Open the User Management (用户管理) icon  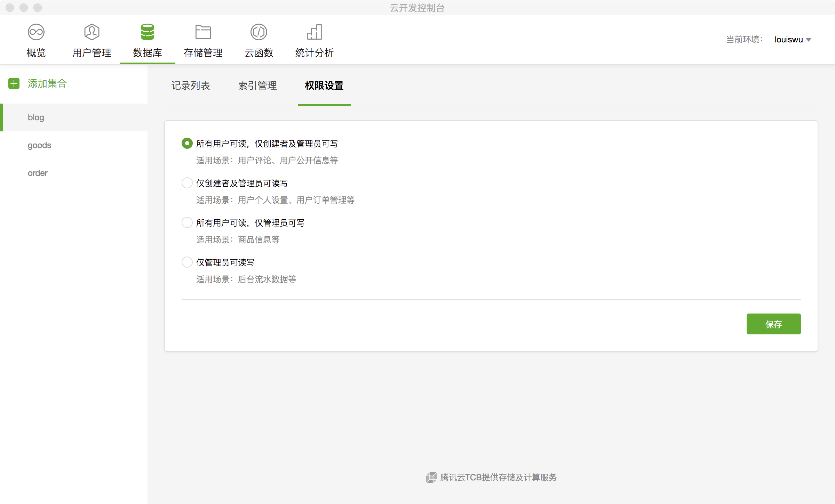pos(92,32)
